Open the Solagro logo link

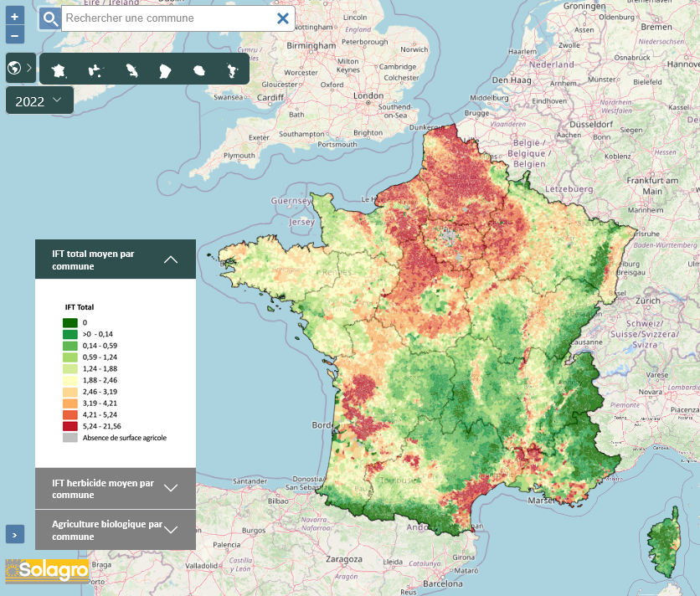click(x=47, y=571)
